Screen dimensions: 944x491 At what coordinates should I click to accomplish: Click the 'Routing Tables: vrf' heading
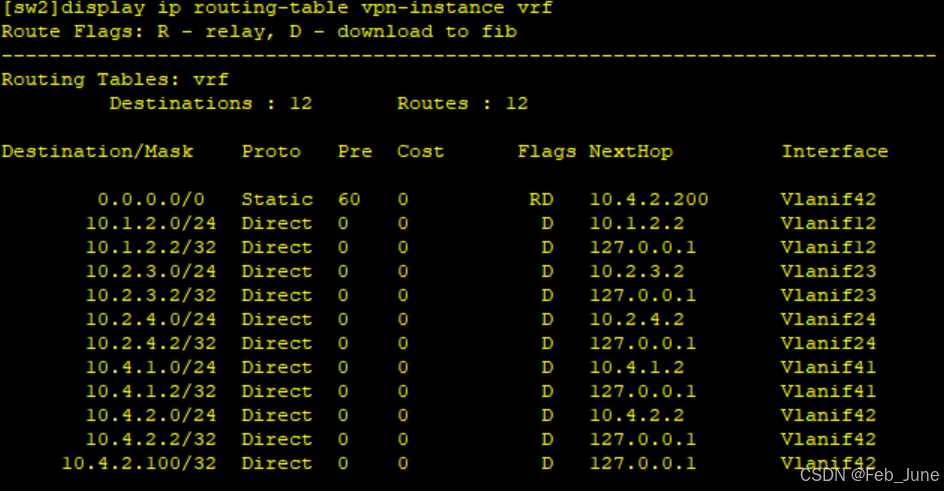[x=115, y=79]
